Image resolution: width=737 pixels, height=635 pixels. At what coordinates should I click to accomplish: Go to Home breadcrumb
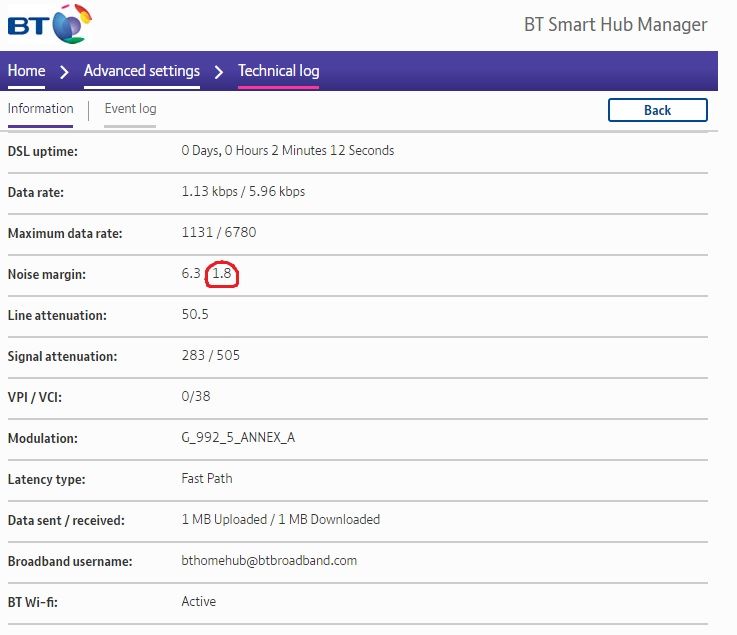[x=26, y=71]
